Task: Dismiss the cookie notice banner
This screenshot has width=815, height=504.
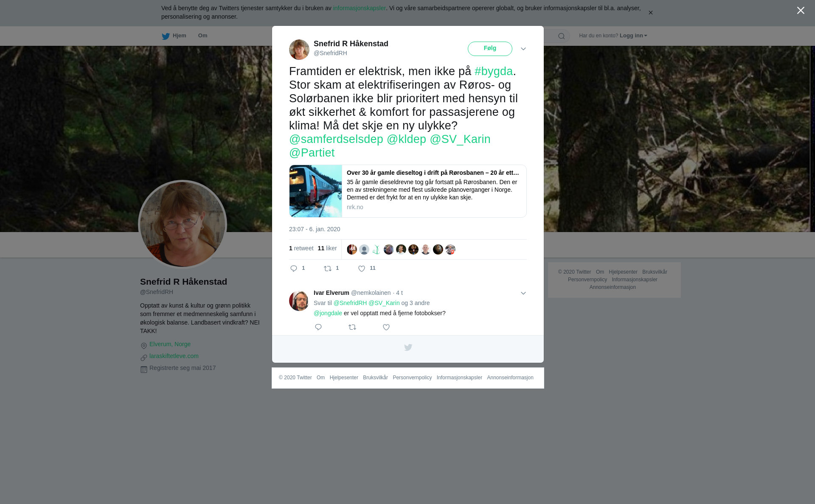Action: point(650,13)
